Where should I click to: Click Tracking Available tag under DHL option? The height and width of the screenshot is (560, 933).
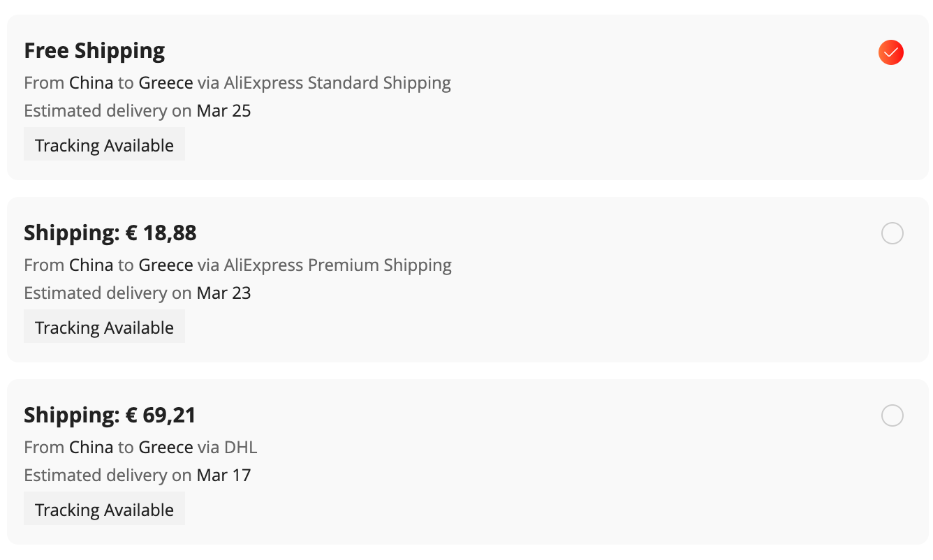tap(104, 510)
